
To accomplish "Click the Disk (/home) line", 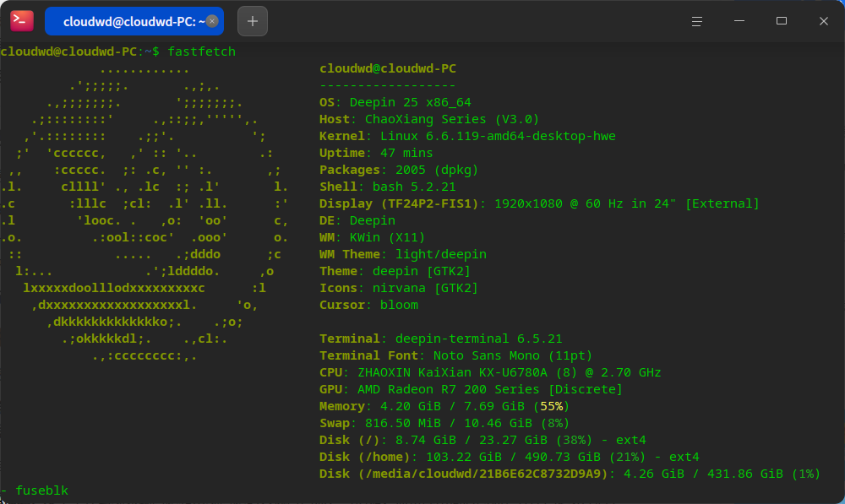I will (x=509, y=458).
